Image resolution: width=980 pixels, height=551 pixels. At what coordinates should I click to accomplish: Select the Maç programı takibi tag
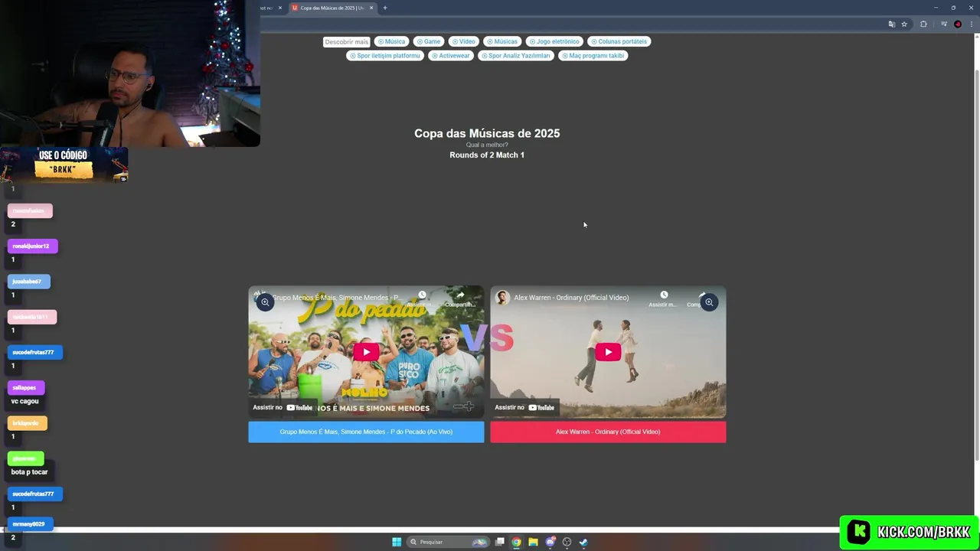(593, 55)
